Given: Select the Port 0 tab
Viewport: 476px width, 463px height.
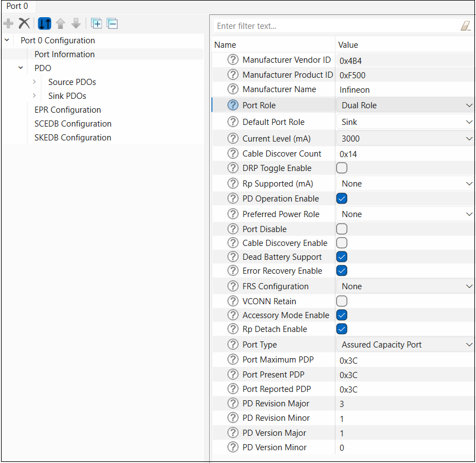Looking at the screenshot, I should click(x=17, y=6).
